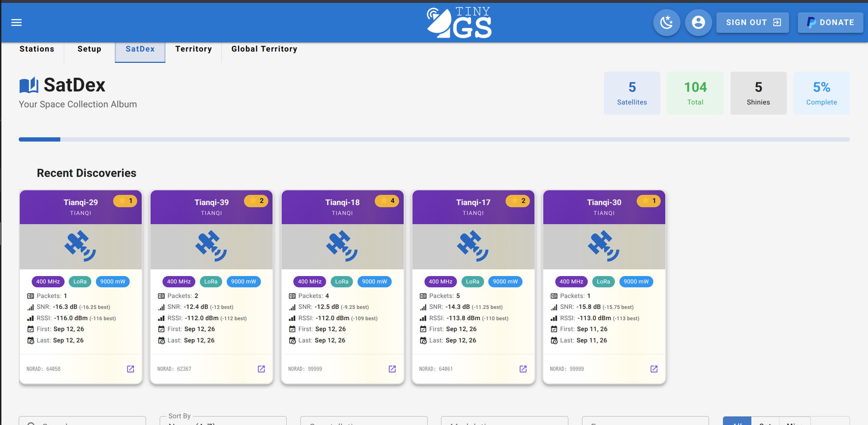
Task: Toggle dark mode moon icon
Action: click(666, 22)
